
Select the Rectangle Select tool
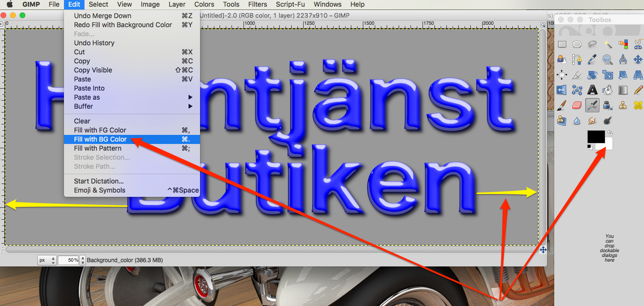pos(562,44)
